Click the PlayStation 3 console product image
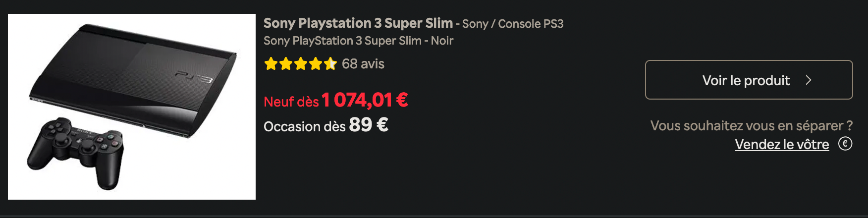The image size is (868, 218). [132, 107]
